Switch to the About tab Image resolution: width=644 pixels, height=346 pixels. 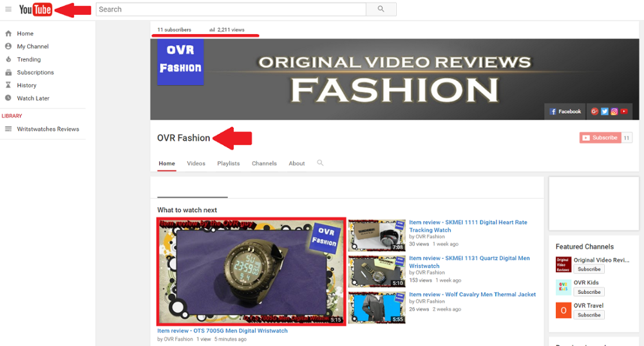tap(296, 163)
